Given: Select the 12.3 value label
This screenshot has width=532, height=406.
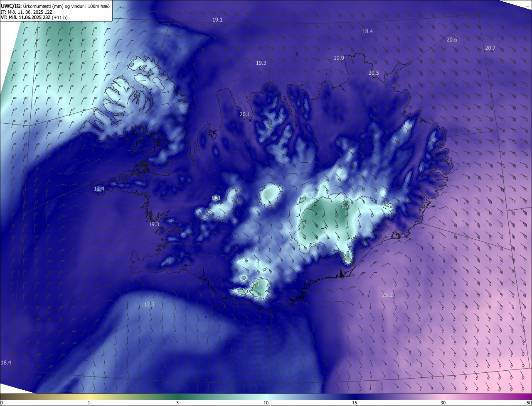Looking at the screenshot, I should pyautogui.click(x=149, y=305).
